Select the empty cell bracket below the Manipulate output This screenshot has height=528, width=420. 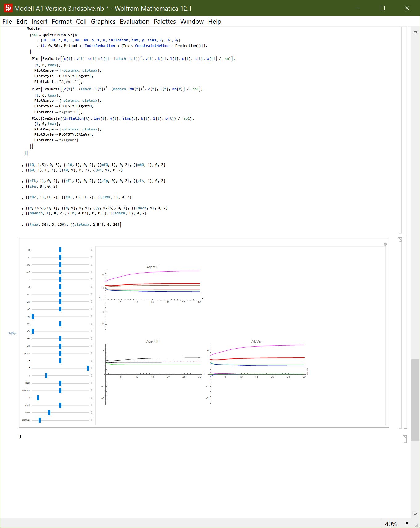tap(405, 439)
